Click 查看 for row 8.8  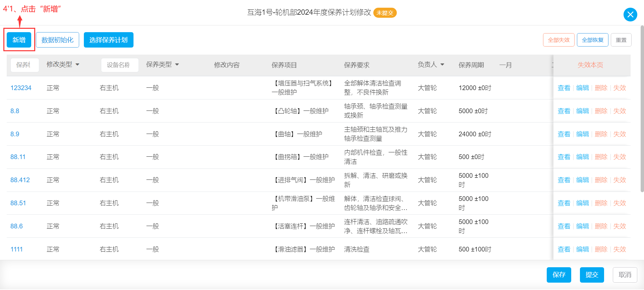point(564,111)
